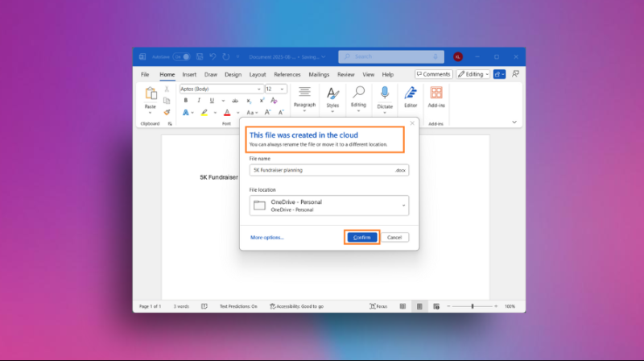Click the File name text field
Viewport: 644px width, 361px height.
pyautogui.click(x=320, y=170)
